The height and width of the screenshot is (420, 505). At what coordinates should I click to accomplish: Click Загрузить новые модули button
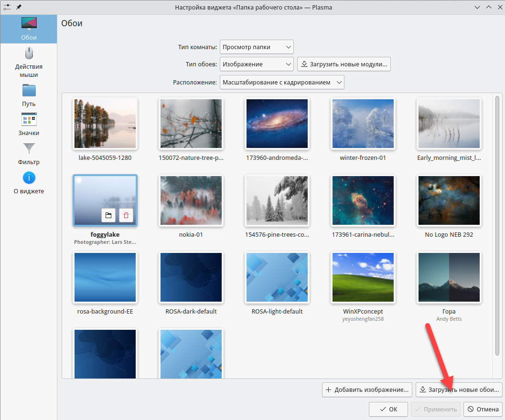click(344, 64)
